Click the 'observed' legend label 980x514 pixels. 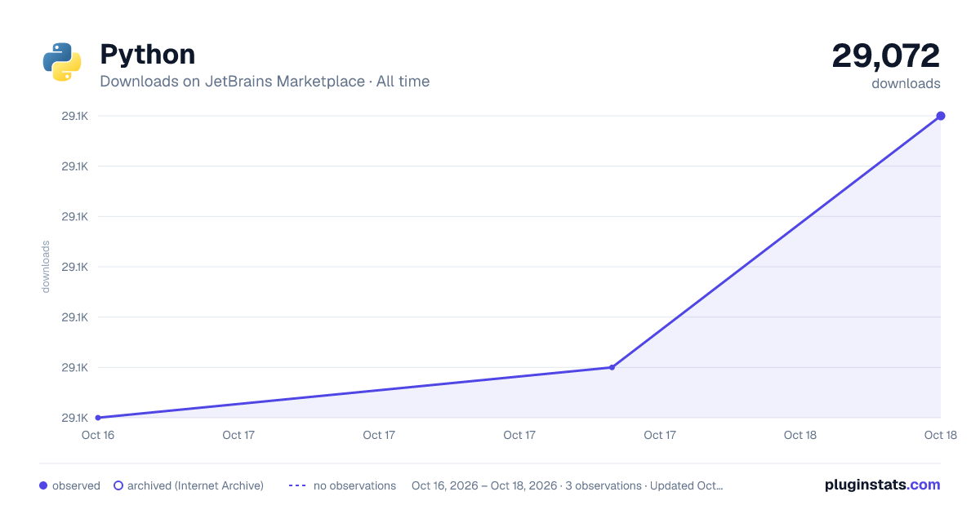coord(76,485)
